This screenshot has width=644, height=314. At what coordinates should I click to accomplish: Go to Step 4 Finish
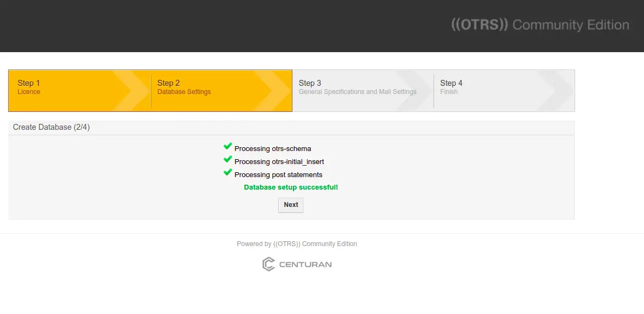504,91
